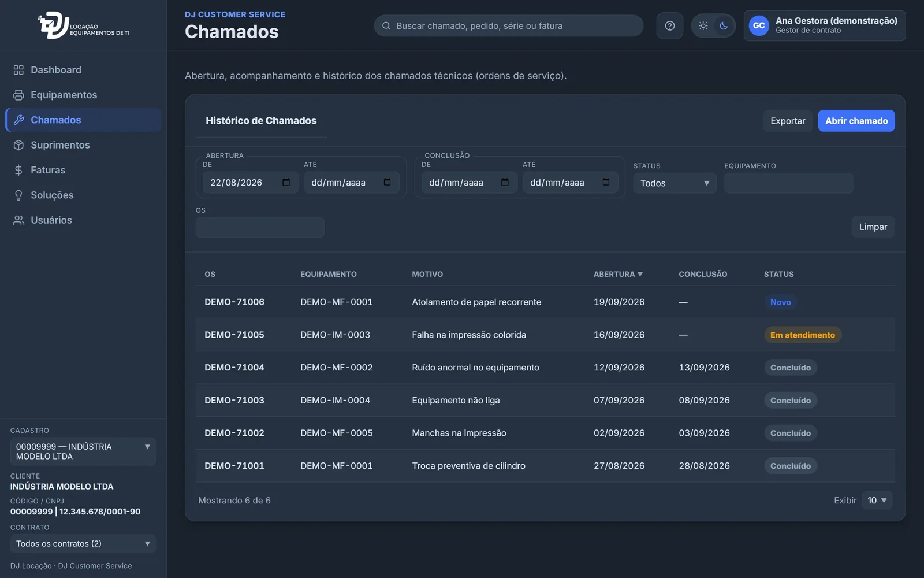Click the Dashboard grid icon
Viewport: 924px width, 578px height.
[18, 70]
